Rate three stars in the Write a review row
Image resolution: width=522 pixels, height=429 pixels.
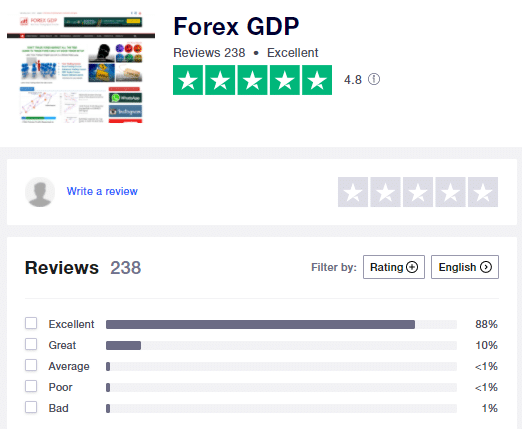pyautogui.click(x=418, y=192)
